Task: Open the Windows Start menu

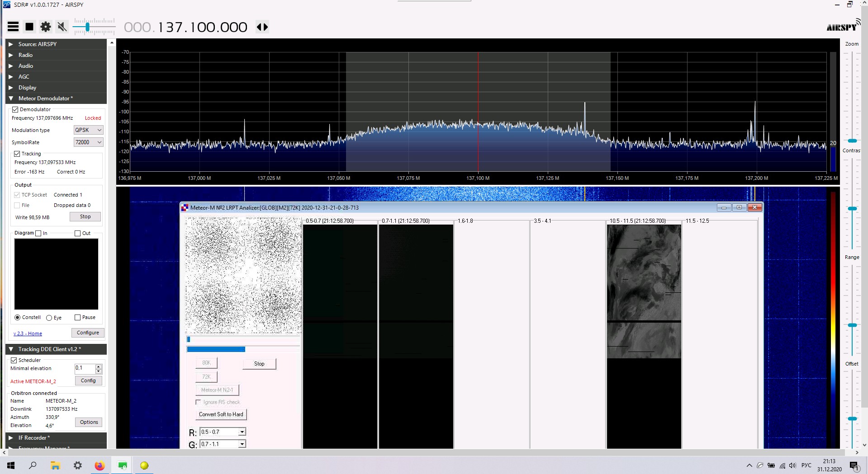Action: coord(11,465)
